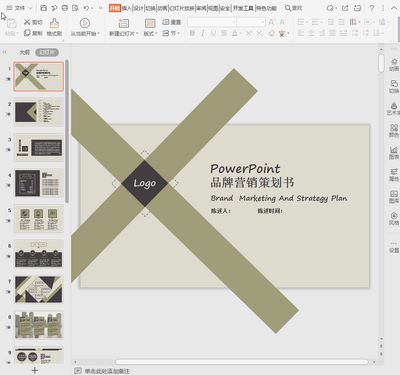
Task: Select slide 2 thumbnail
Action: [x=38, y=112]
